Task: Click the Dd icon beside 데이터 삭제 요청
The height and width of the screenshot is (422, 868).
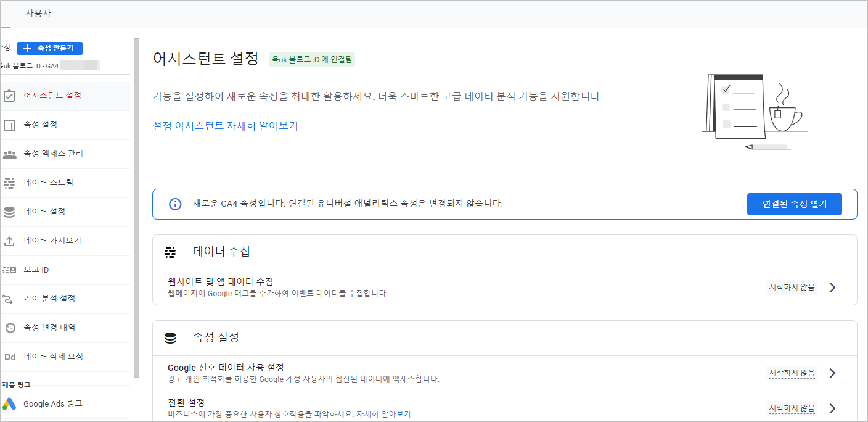Action: coord(9,357)
